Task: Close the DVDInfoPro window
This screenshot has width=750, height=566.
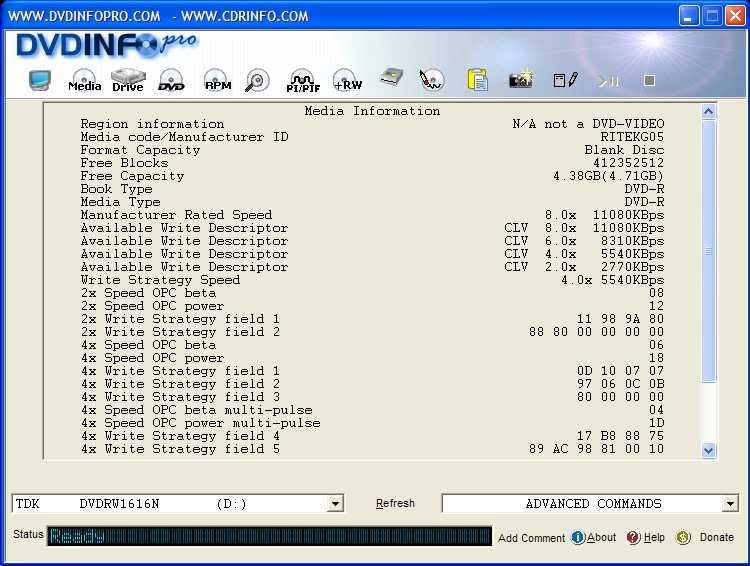Action: point(735,16)
